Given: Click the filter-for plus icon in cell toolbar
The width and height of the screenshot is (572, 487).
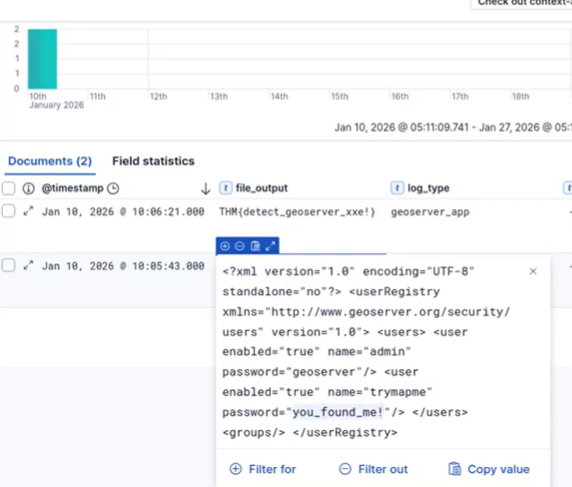Looking at the screenshot, I should 225,246.
